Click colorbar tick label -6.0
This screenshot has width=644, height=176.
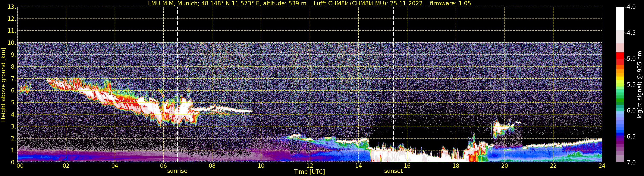630,111
